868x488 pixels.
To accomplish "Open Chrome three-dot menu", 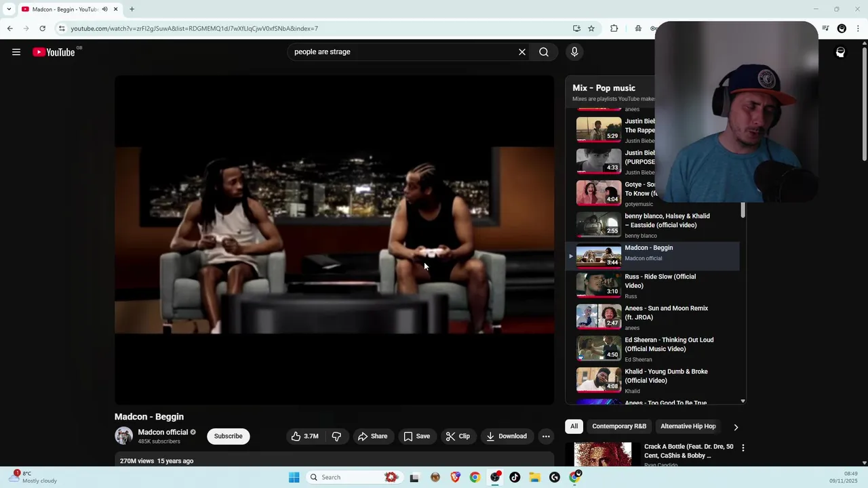I will click(859, 28).
